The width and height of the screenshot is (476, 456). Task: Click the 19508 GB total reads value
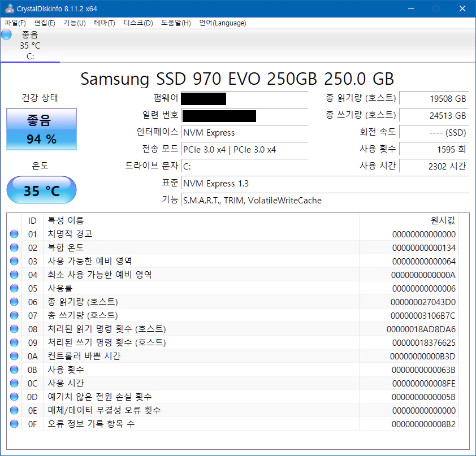[434, 99]
